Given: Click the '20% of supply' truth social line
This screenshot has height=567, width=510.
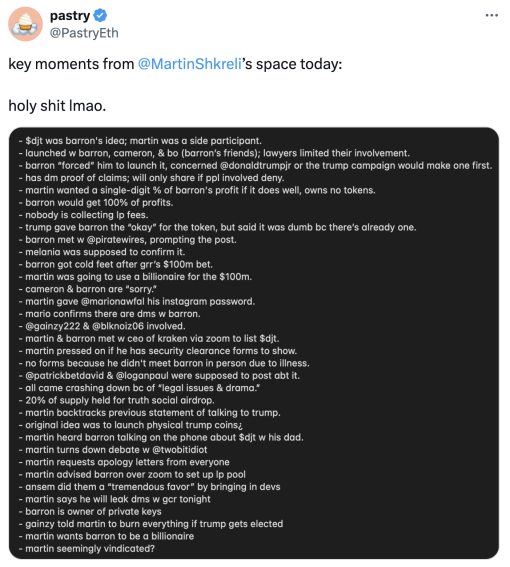Looking at the screenshot, I should pyautogui.click(x=116, y=400).
